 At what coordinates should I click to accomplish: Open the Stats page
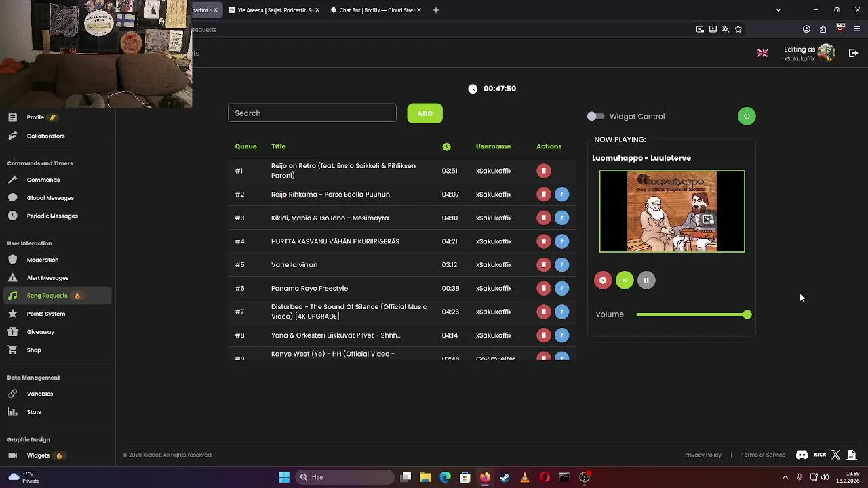[x=34, y=412]
